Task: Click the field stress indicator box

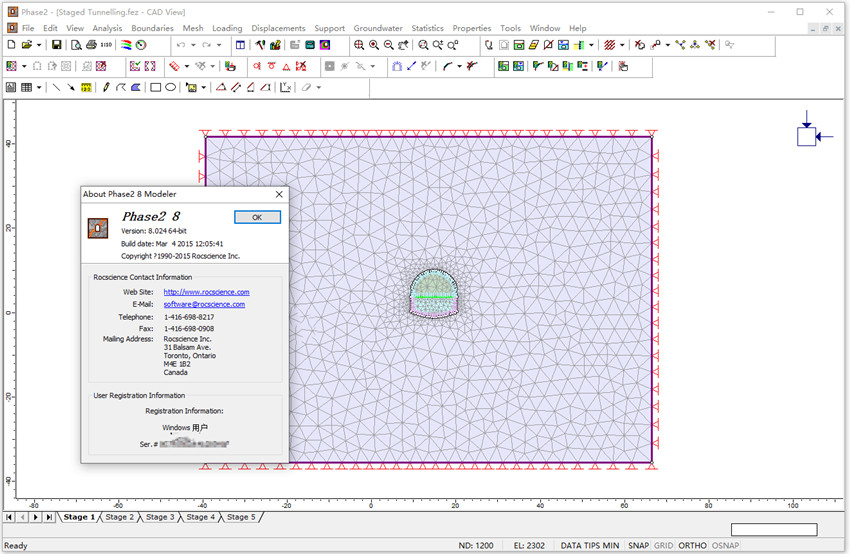Action: click(807, 137)
